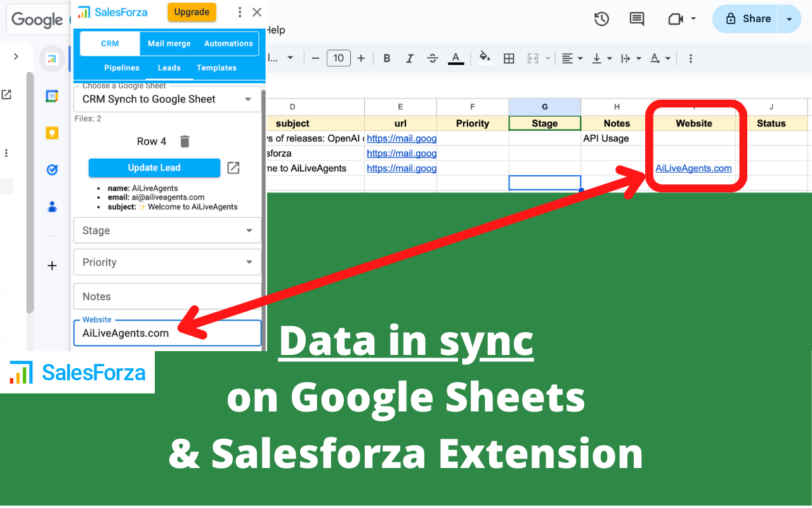The width and height of the screenshot is (812, 508).
Task: Open the AiLiveAgents.com link in sheet
Action: tap(693, 168)
